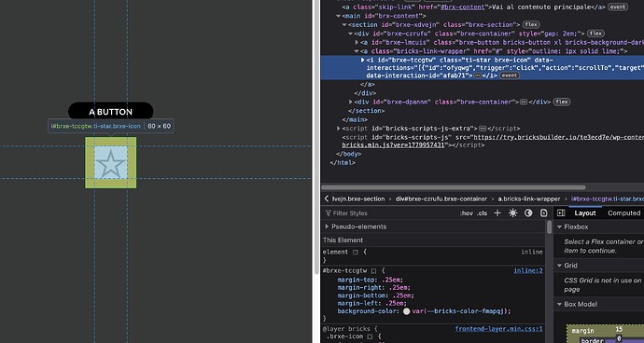Select the closing </html> tag line
This screenshot has height=343, width=644.
(343, 163)
